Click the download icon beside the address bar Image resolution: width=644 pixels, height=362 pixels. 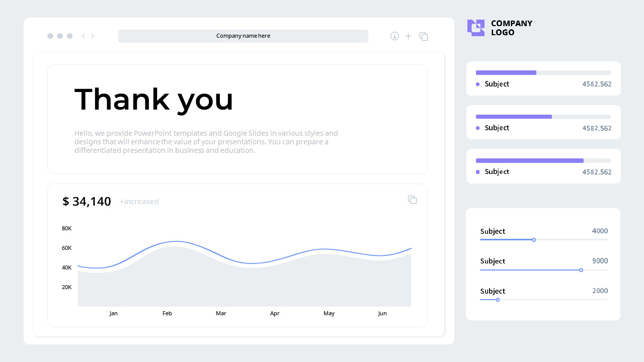point(394,36)
